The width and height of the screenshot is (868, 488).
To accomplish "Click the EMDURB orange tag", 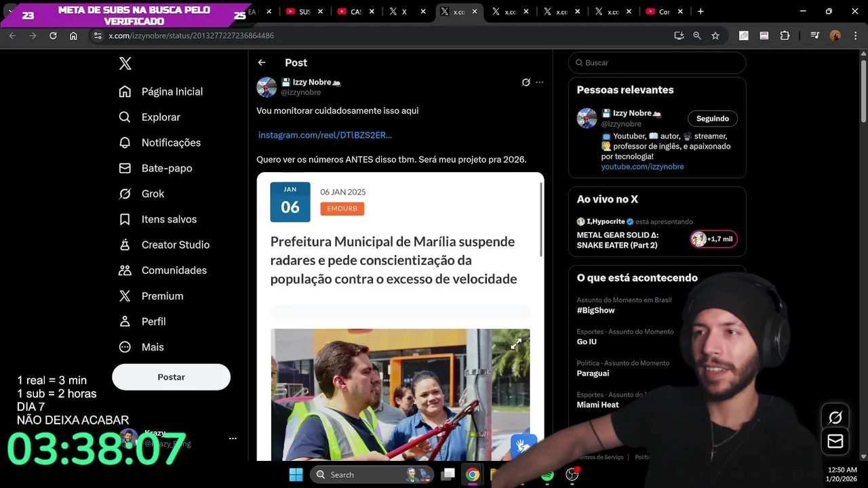I will [x=342, y=209].
